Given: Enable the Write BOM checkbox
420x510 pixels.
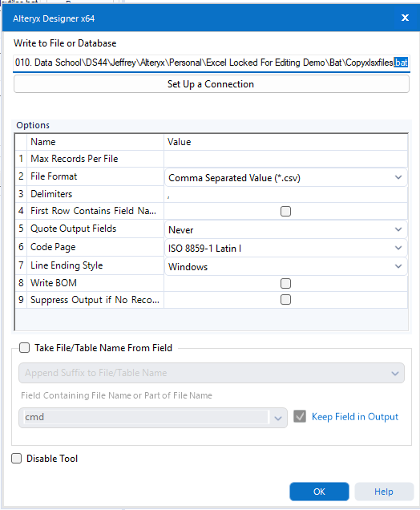Looking at the screenshot, I should pyautogui.click(x=285, y=283).
